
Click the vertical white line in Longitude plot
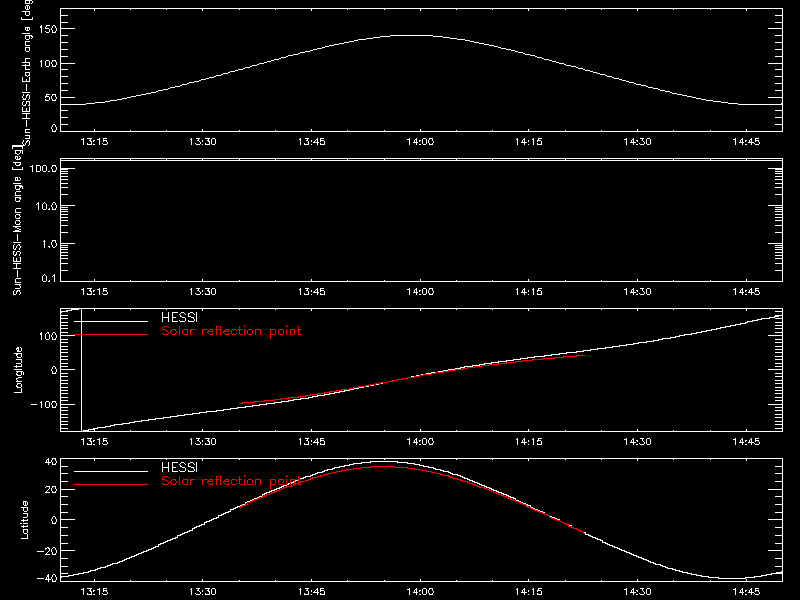tap(81, 370)
